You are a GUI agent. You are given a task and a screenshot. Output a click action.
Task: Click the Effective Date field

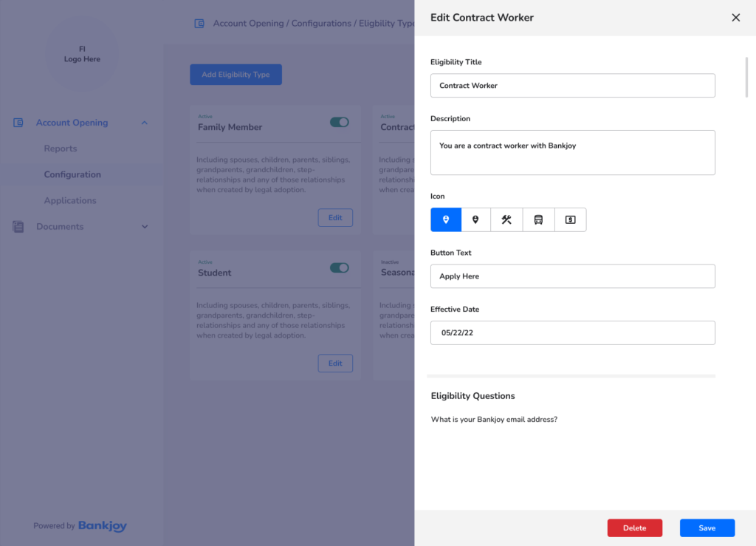tap(572, 332)
